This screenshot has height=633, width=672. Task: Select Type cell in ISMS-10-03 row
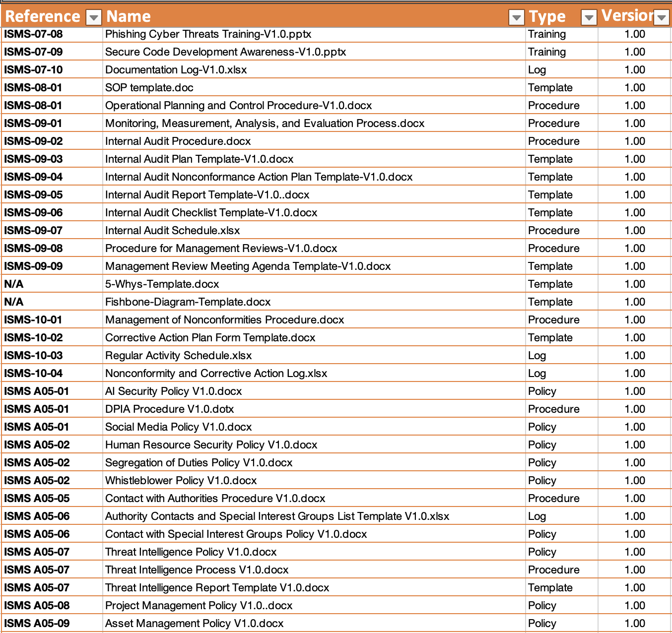562,356
